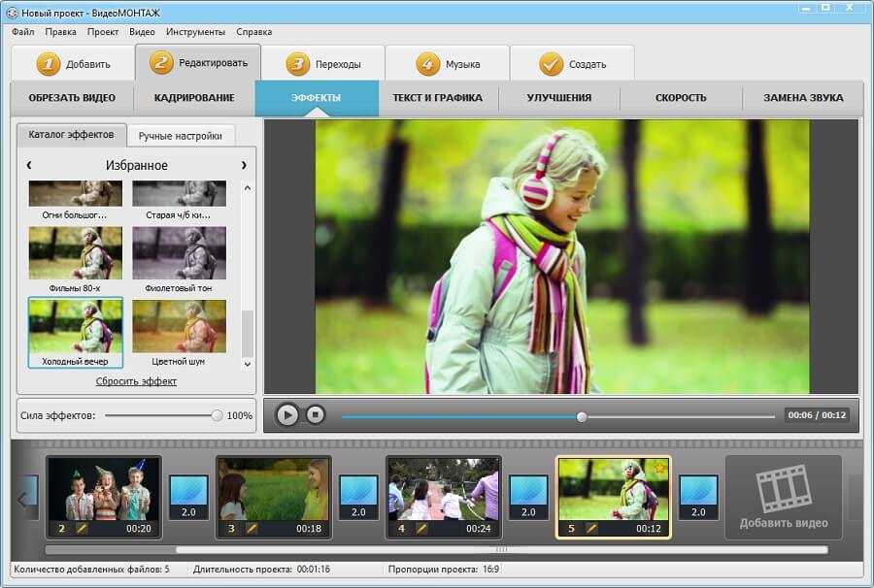The image size is (874, 588).
Task: Go to the next effects category
Action: tap(244, 165)
